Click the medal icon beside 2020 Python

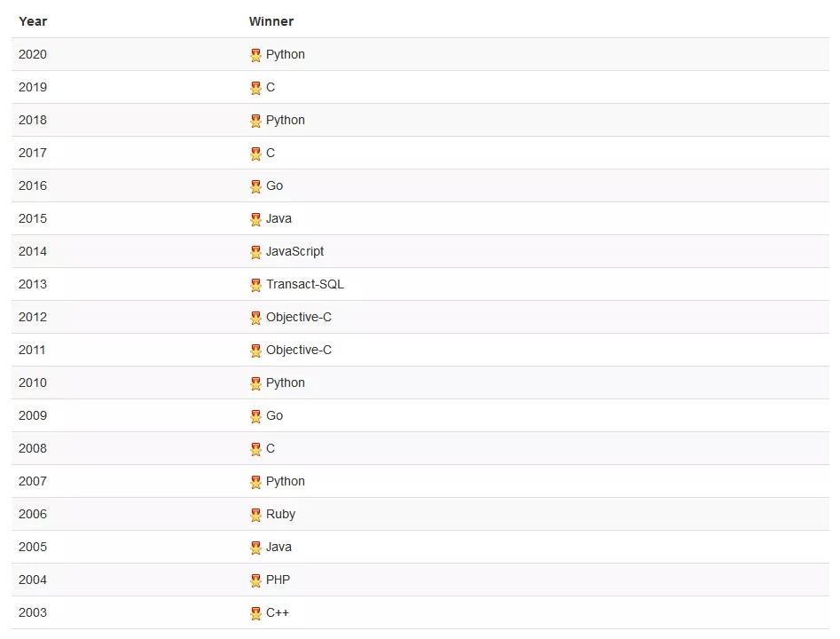[x=255, y=55]
